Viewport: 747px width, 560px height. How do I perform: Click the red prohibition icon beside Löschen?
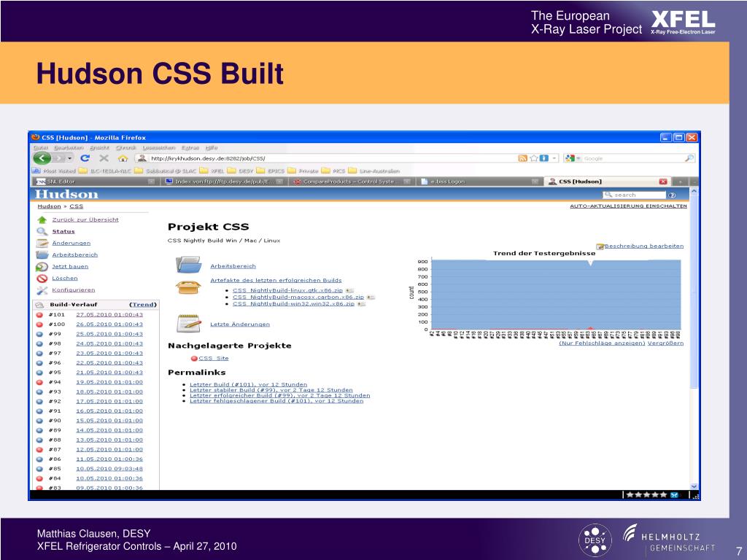pos(42,279)
